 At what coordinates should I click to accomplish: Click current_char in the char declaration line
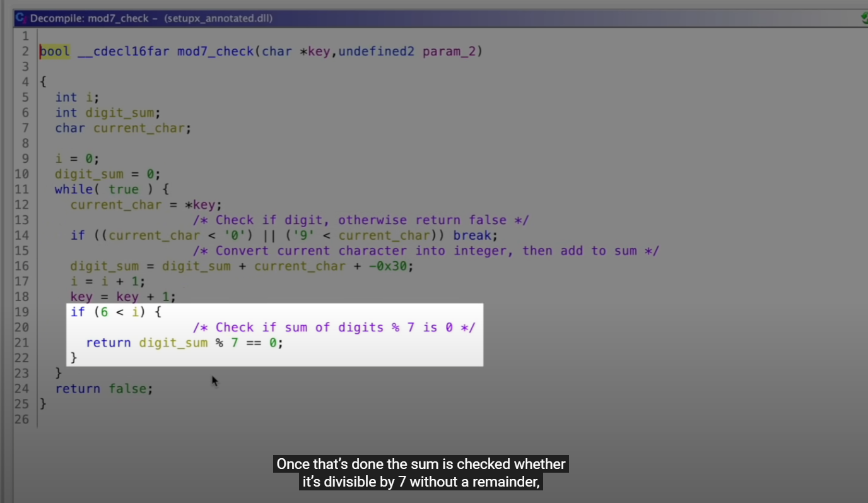pyautogui.click(x=142, y=128)
